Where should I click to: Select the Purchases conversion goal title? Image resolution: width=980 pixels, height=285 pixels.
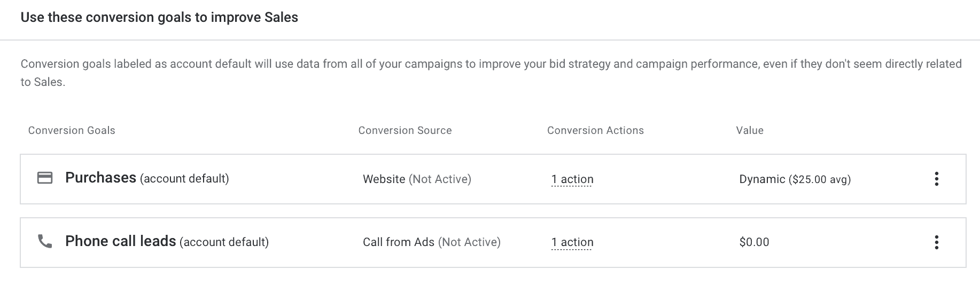[x=100, y=178]
